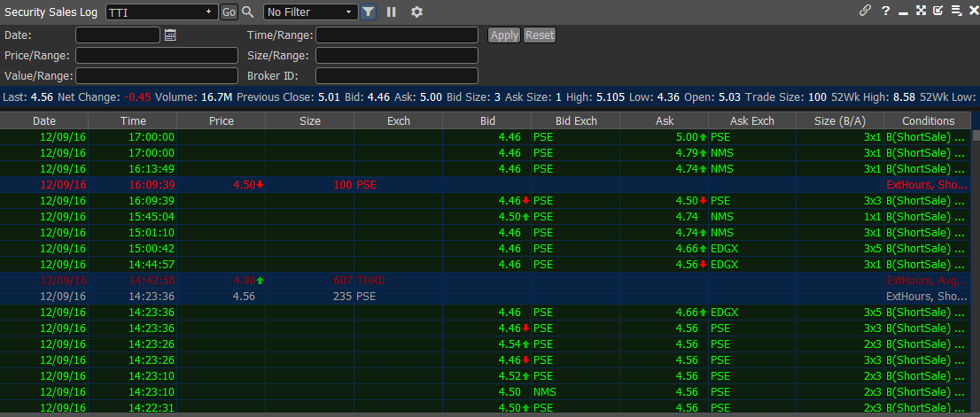Image resolution: width=980 pixels, height=417 pixels.
Task: Expand the TTI symbol dropdown
Action: tap(208, 12)
